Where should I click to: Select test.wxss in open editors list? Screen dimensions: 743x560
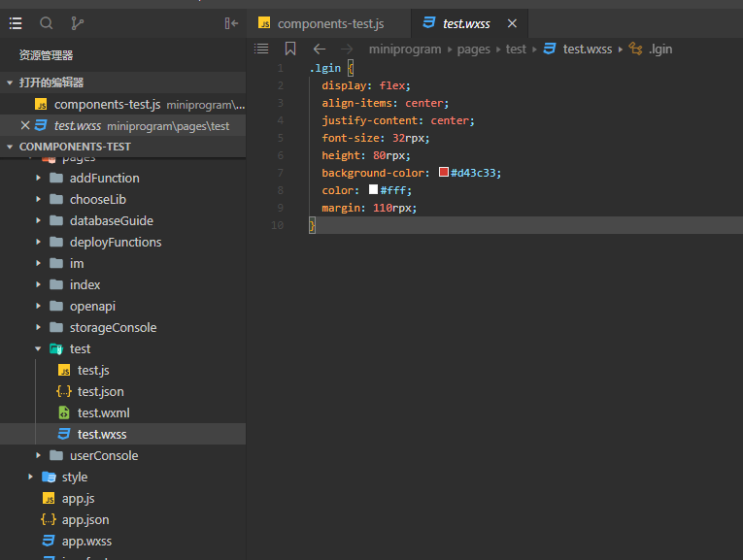point(122,126)
